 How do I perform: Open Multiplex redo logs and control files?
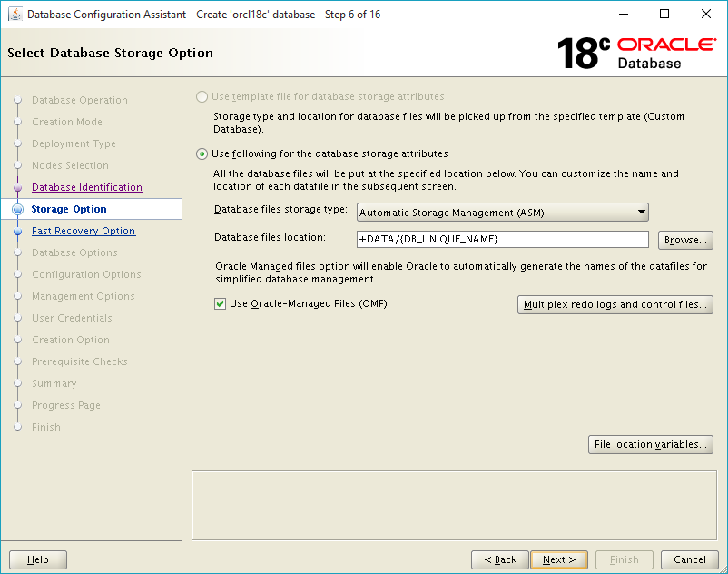coord(615,304)
